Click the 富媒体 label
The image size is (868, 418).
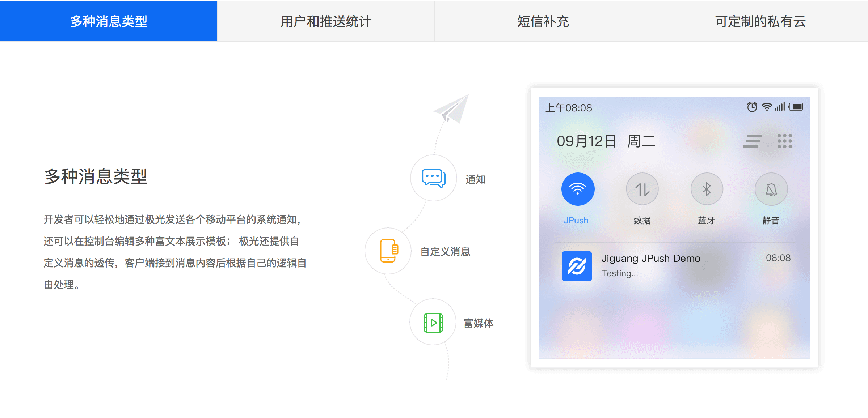pyautogui.click(x=479, y=323)
